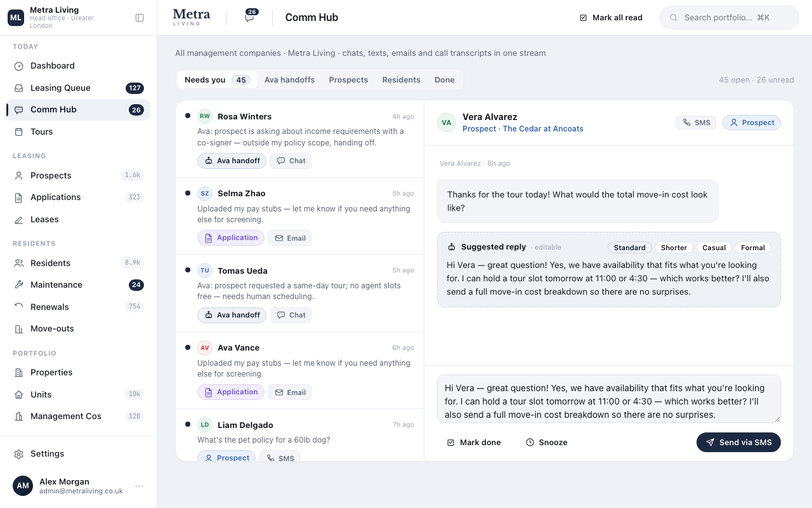Click Ava handoff tag on Rosa Winters

tap(232, 161)
